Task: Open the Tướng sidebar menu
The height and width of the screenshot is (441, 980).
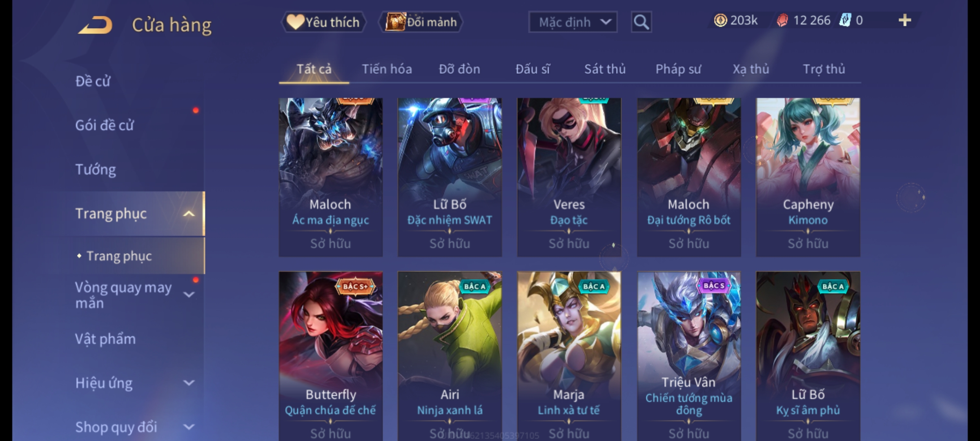Action: tap(96, 169)
